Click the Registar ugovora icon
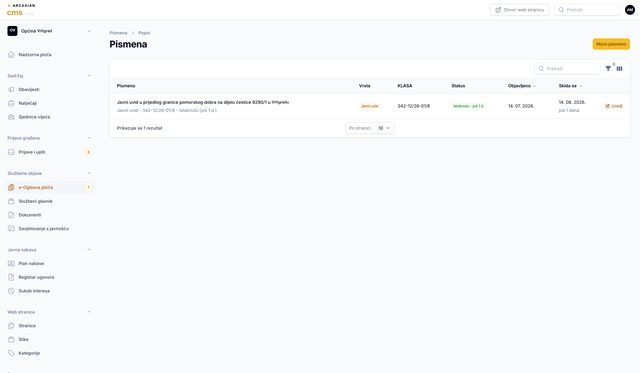 point(11,278)
